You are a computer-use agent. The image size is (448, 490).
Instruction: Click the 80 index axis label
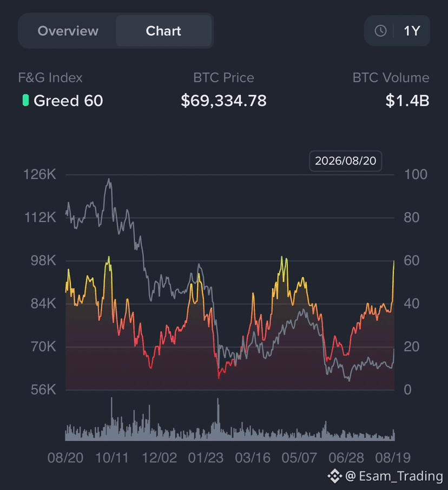click(411, 217)
